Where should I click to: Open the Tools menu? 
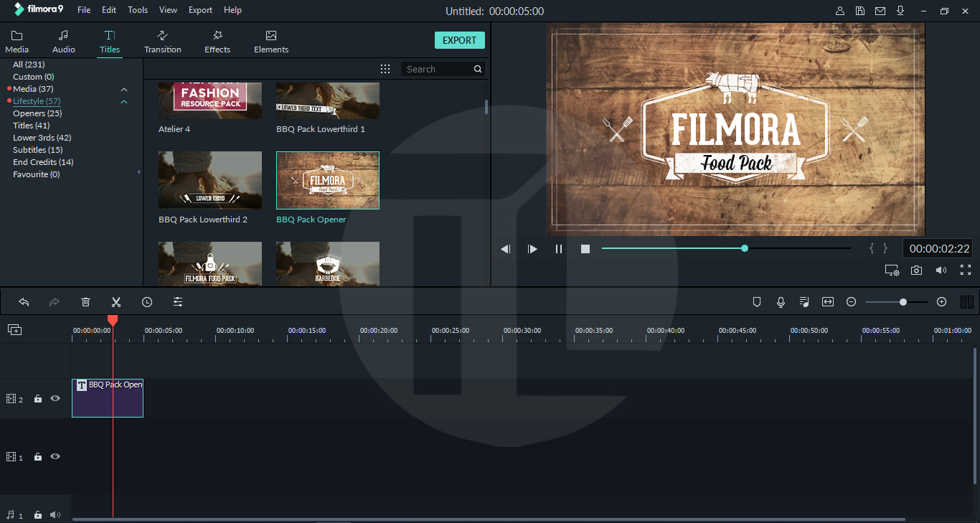coord(138,10)
